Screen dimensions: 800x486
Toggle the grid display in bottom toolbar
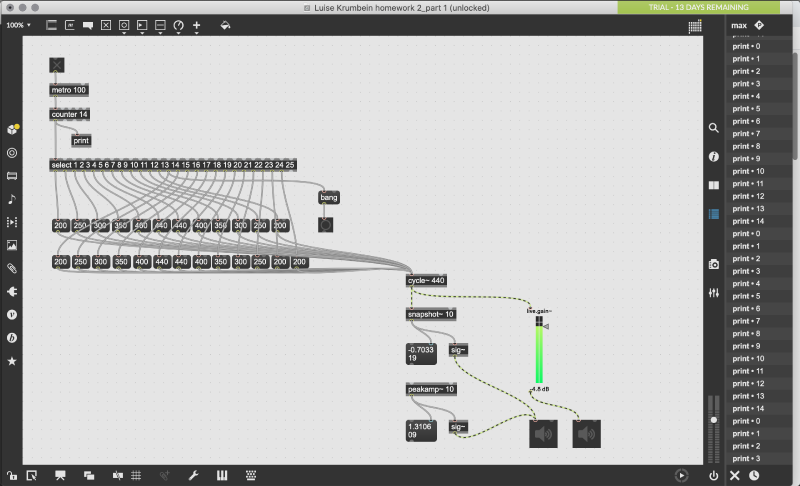pyautogui.click(x=136, y=475)
